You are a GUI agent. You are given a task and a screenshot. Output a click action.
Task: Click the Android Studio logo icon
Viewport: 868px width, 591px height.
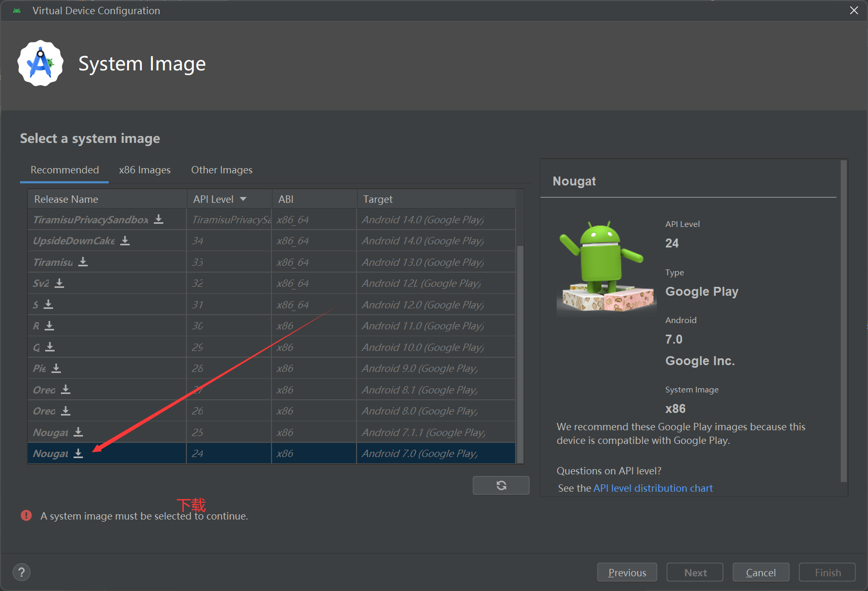[x=40, y=64]
